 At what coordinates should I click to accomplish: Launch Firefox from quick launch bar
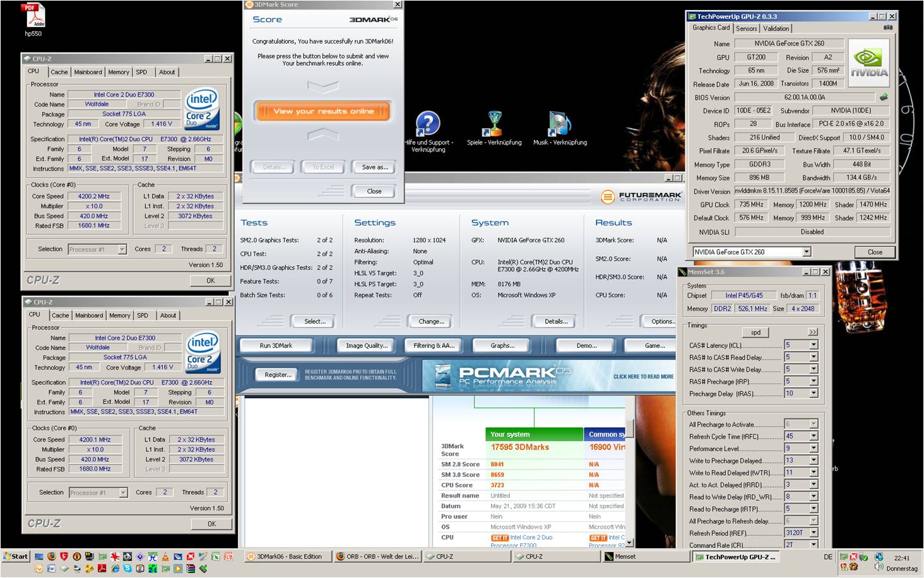[x=51, y=556]
